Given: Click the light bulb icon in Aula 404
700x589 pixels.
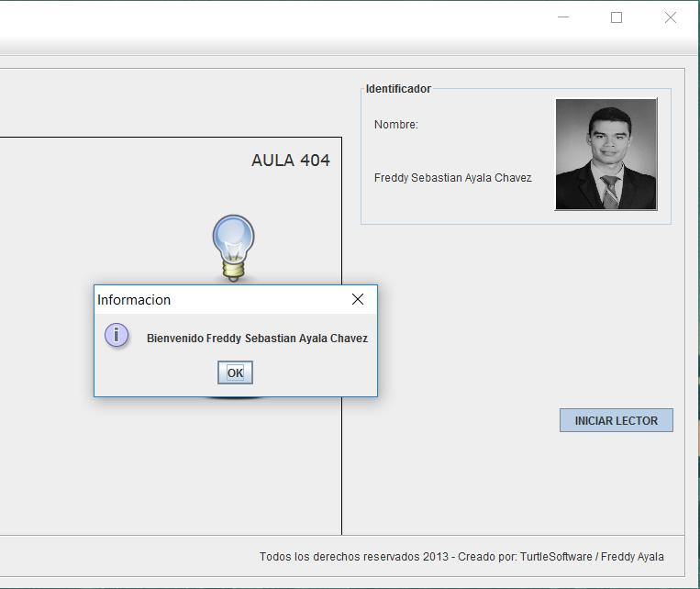Looking at the screenshot, I should click(233, 248).
